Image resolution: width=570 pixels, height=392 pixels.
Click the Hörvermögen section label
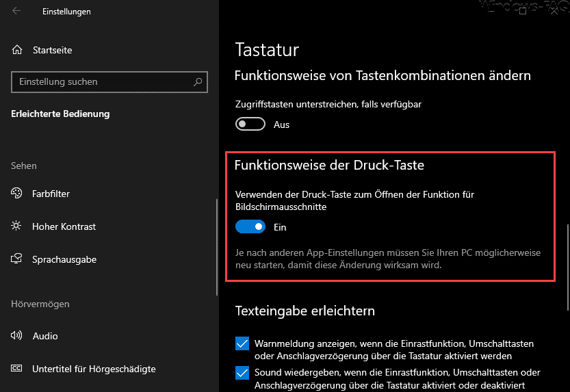pos(40,304)
